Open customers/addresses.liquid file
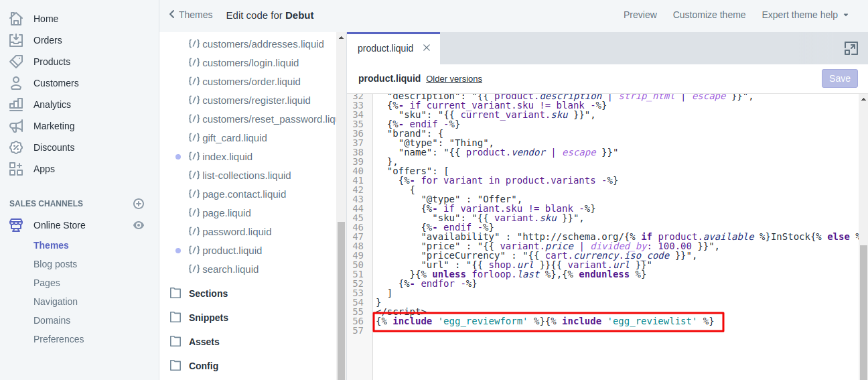The height and width of the screenshot is (380, 868). click(263, 44)
